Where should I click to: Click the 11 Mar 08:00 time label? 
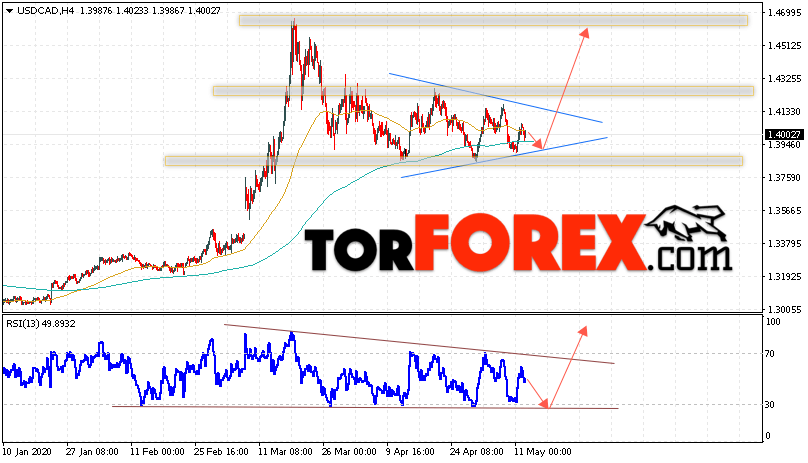(285, 452)
